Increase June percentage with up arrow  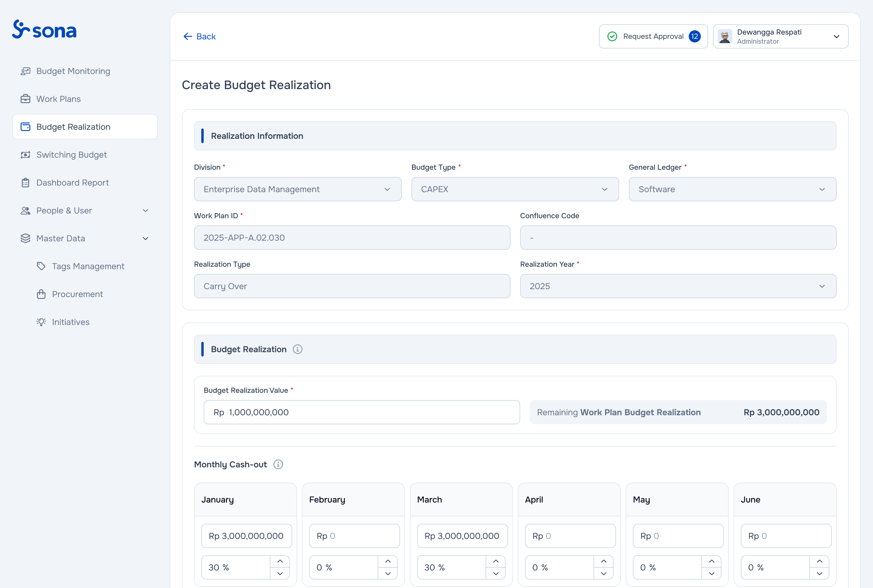pyautogui.click(x=819, y=561)
